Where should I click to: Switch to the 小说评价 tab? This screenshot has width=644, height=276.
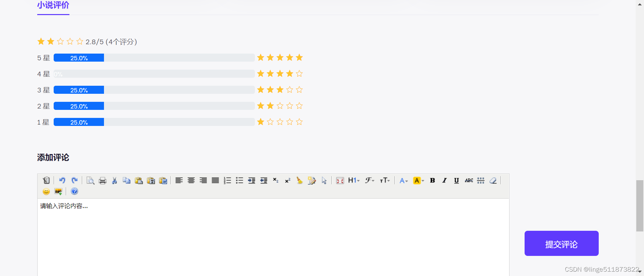tap(53, 5)
